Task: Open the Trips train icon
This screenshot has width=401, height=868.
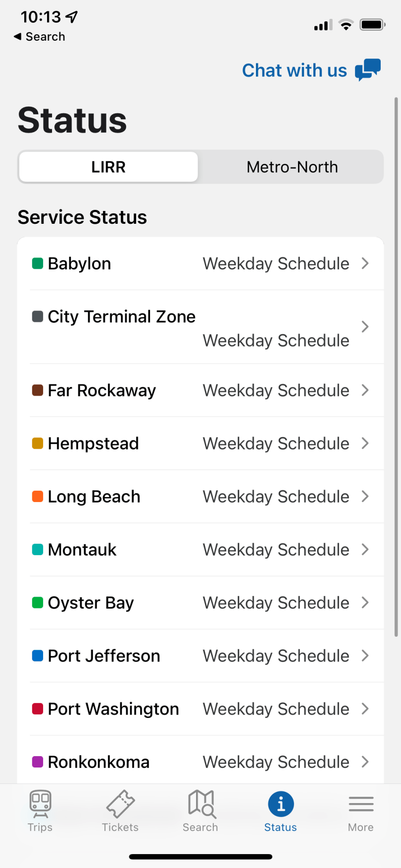Action: click(x=40, y=804)
